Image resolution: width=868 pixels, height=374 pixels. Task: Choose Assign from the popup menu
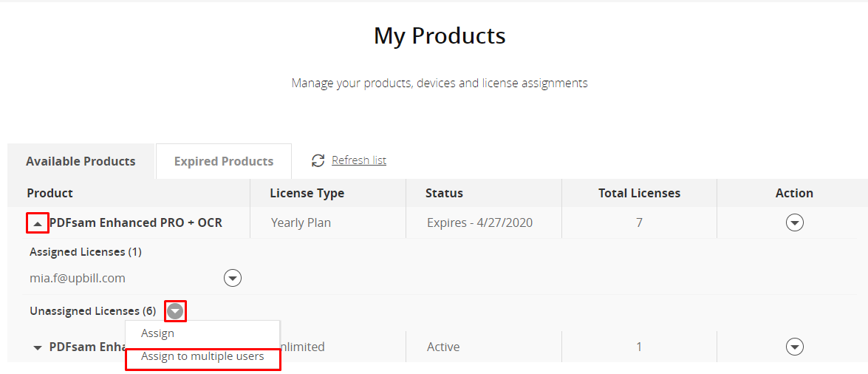[x=158, y=333]
